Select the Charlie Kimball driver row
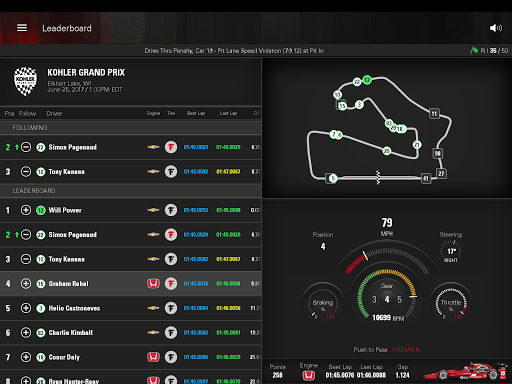Screen dimensions: 512x384 tap(131, 333)
